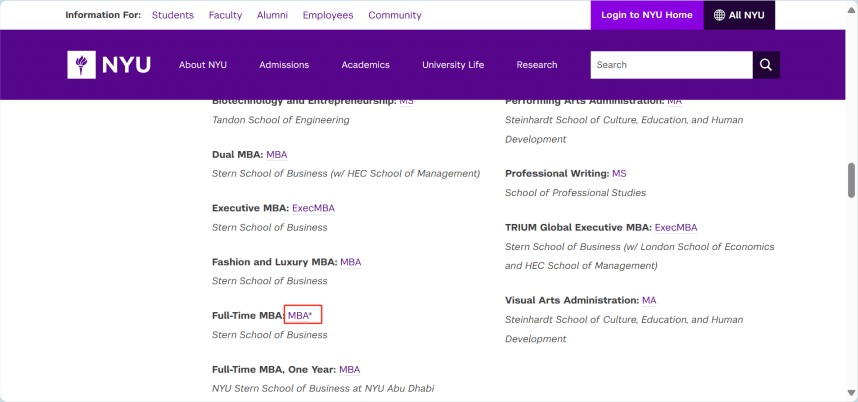Click 'Stern School of Business (w/ HEC School of Management)'
The image size is (858, 402).
point(346,173)
